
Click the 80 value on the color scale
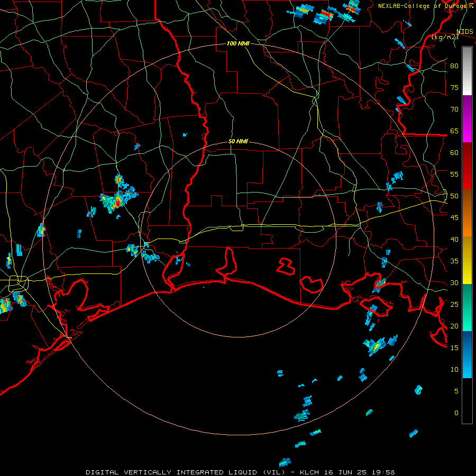click(454, 66)
